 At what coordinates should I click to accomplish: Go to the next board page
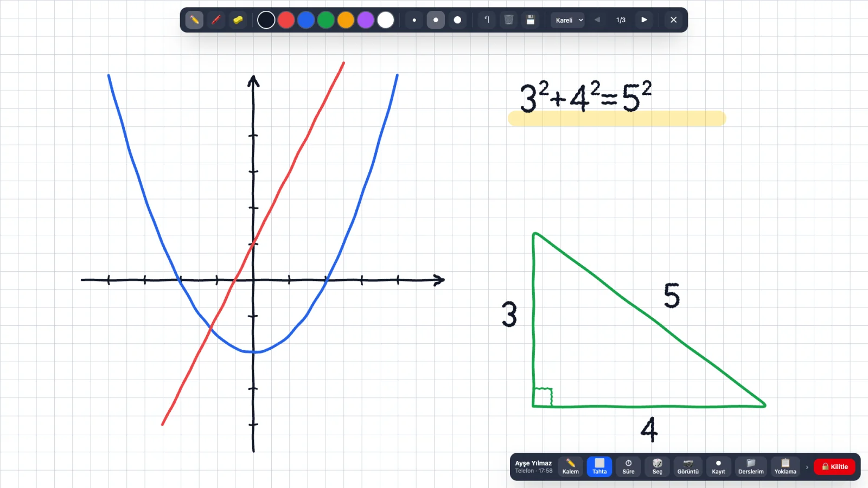click(644, 20)
